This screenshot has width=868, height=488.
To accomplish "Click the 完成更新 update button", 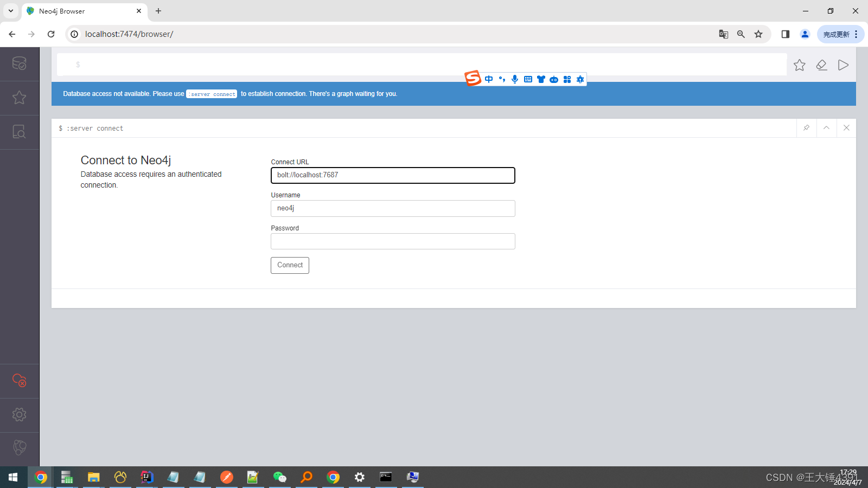I will [837, 34].
